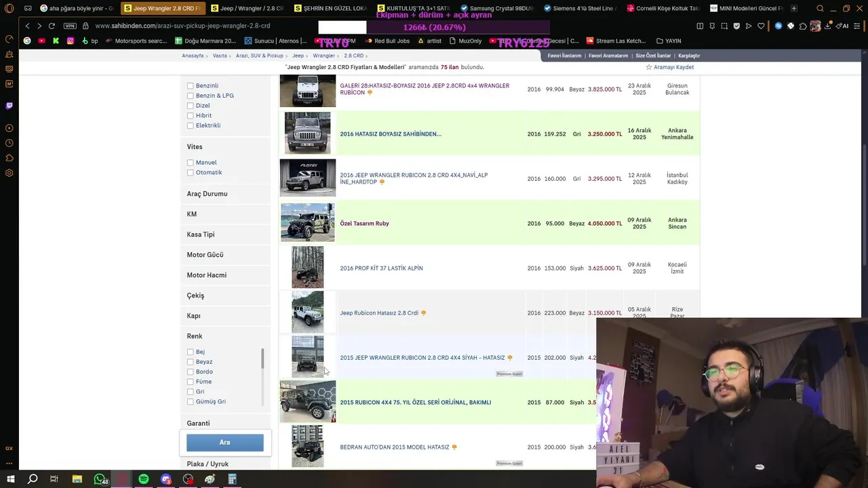The image size is (868, 488).
Task: Open tab search magnifier icon
Action: point(820,9)
